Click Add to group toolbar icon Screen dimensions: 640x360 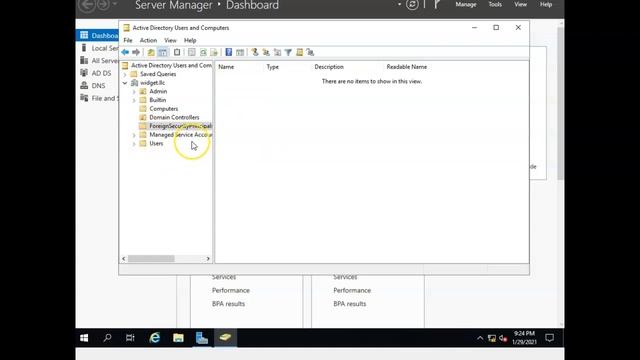click(310, 52)
